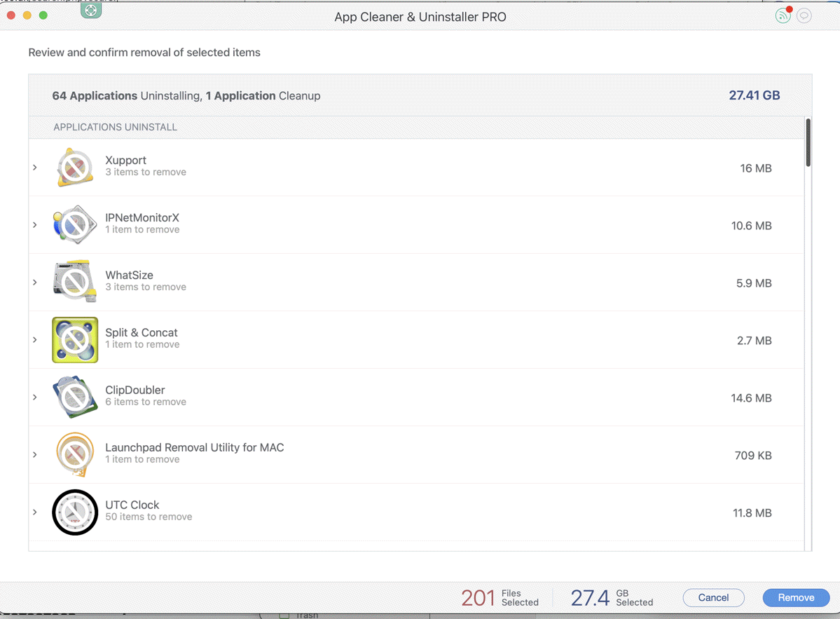The image size is (840, 619).
Task: Click the 16 MB size value
Action: click(756, 168)
